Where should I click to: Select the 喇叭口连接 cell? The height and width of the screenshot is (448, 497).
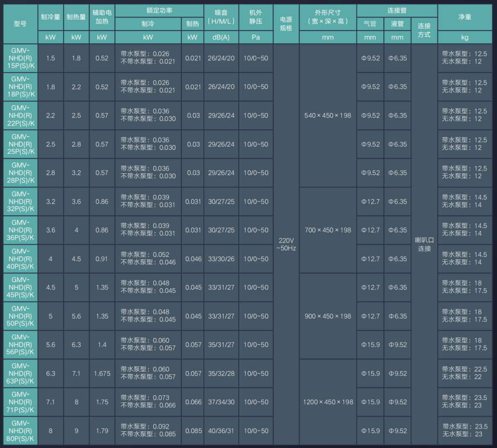click(x=424, y=244)
